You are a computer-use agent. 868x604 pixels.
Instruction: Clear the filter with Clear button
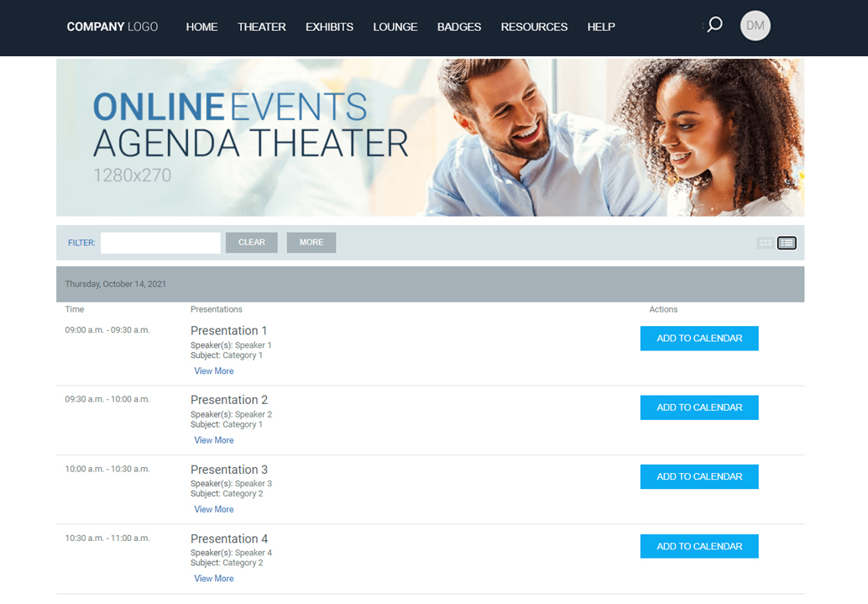point(251,243)
